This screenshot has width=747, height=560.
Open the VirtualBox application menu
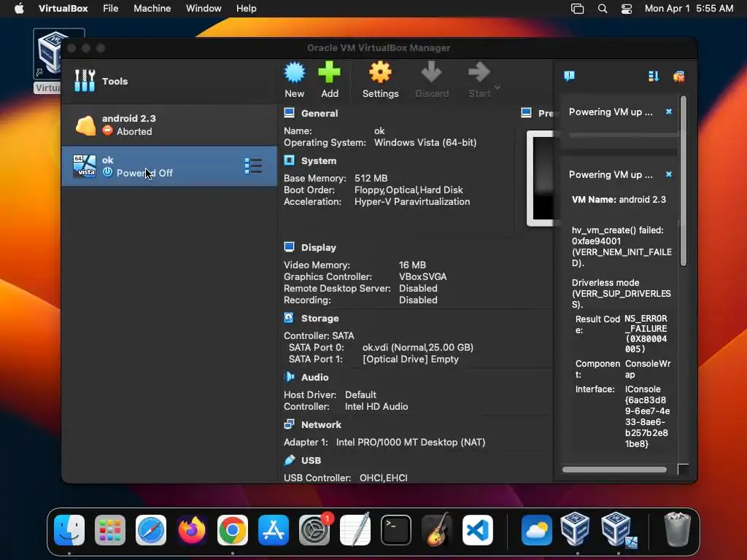pos(63,8)
